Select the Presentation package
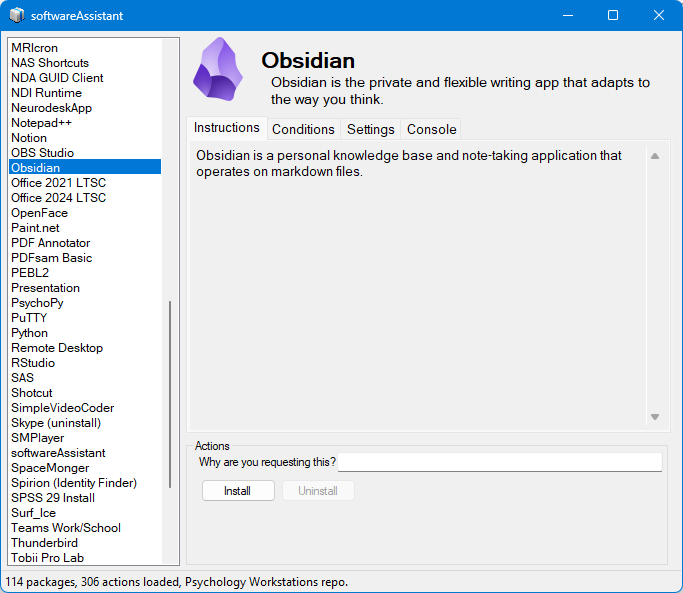Screen dimensions: 683x593 click(x=85, y=288)
